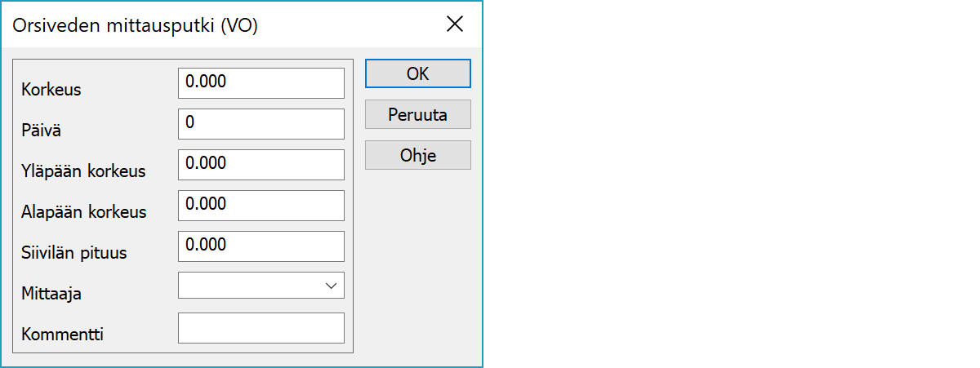Expand the Mittaaja dropdown arrow
The image size is (980, 368).
(x=331, y=286)
